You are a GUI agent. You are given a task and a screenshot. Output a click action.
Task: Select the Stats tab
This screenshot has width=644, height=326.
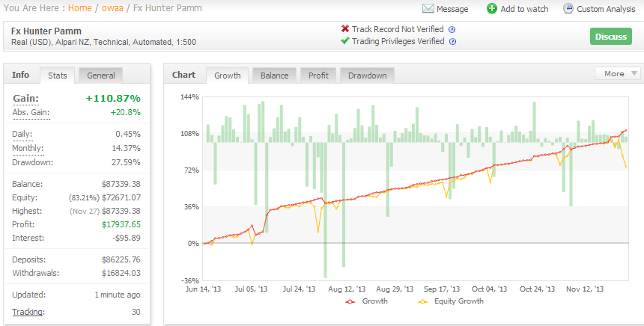(57, 76)
